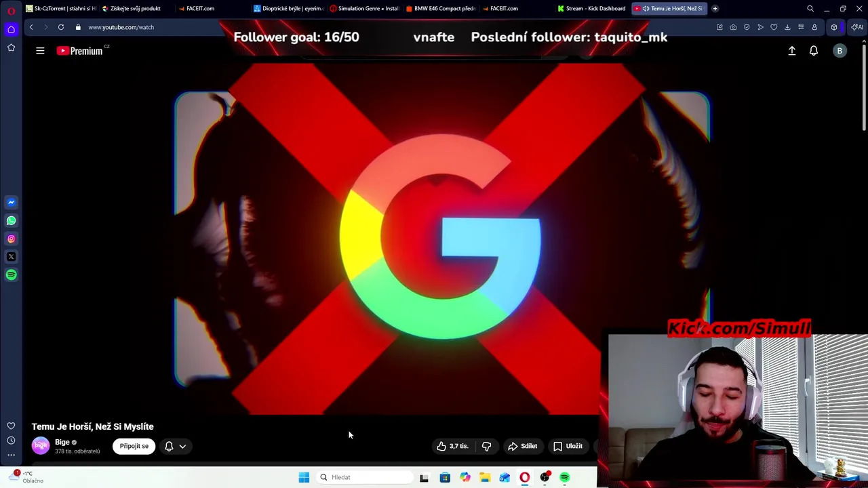868x488 pixels.
Task: Open Instagram in Opera sidebar
Action: [11, 239]
